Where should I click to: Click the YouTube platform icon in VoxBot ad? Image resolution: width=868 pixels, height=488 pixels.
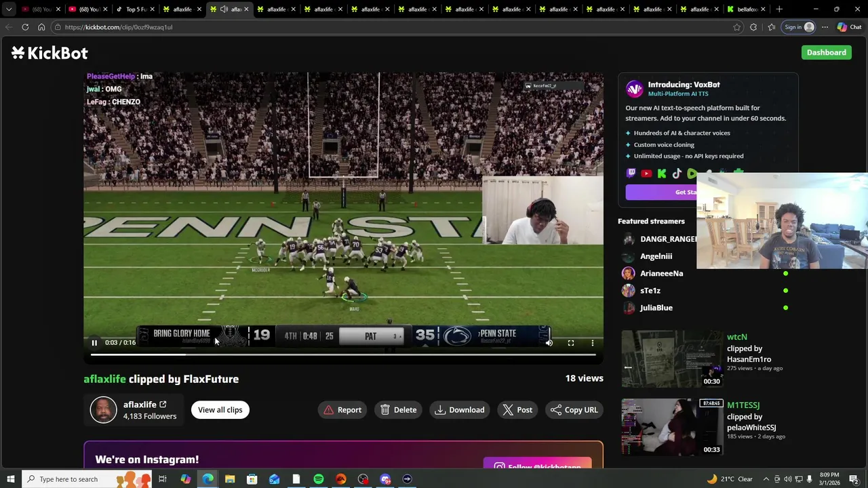click(x=646, y=174)
